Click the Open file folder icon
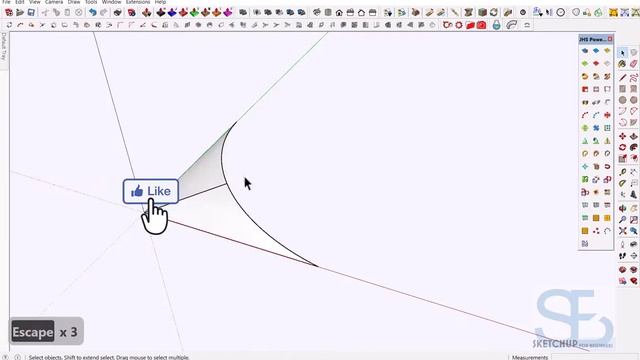Image resolution: width=640 pixels, height=360 pixels. point(20,13)
